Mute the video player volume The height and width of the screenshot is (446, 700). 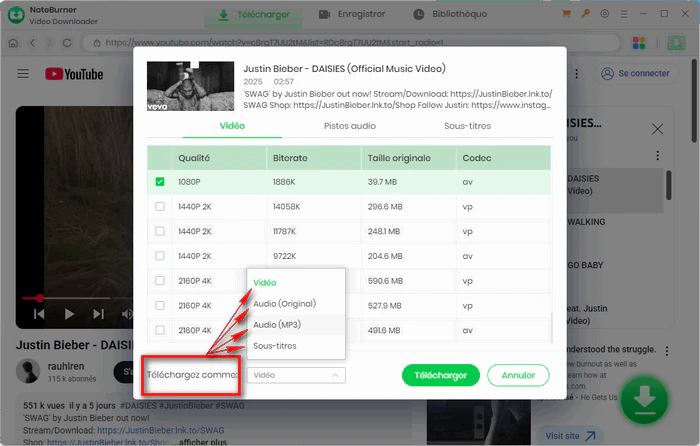click(x=127, y=314)
